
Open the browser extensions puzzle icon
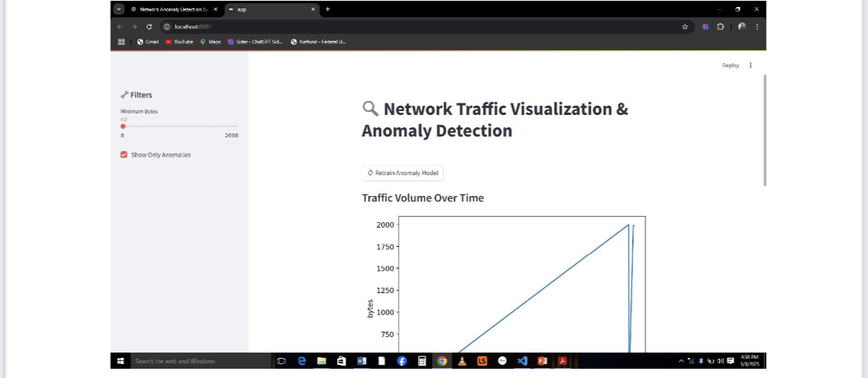tap(721, 26)
